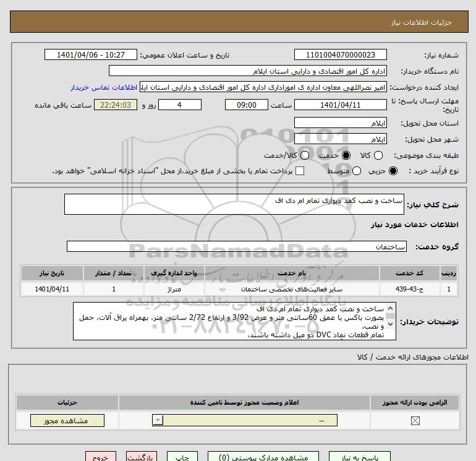The height and width of the screenshot is (461, 476).
Task: Click the general need description text area
Action: 234,204
